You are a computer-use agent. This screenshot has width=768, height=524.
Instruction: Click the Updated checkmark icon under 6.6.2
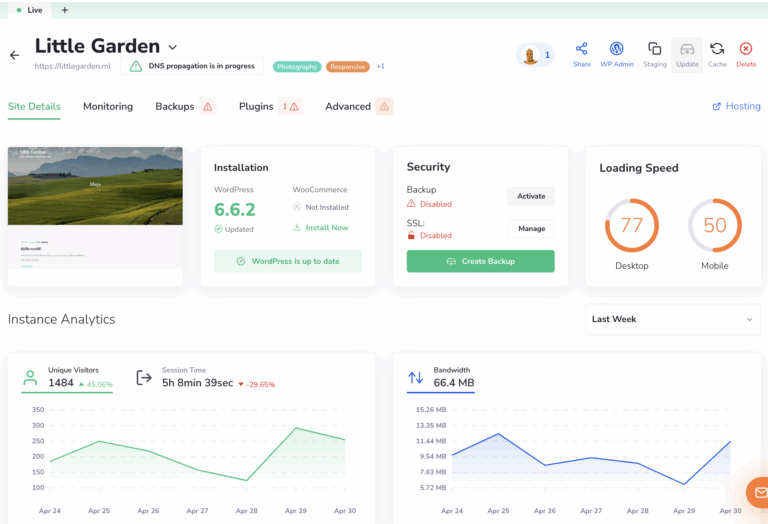(218, 229)
